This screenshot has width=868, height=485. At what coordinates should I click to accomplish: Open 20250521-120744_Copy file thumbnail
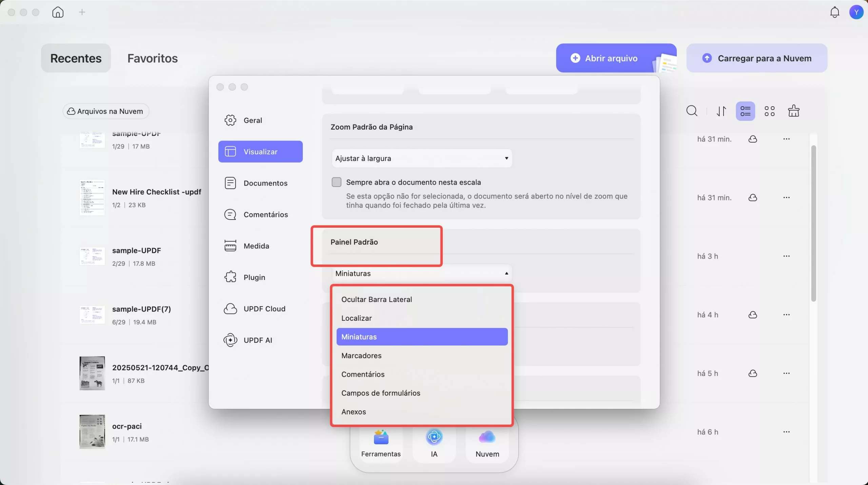coord(92,373)
